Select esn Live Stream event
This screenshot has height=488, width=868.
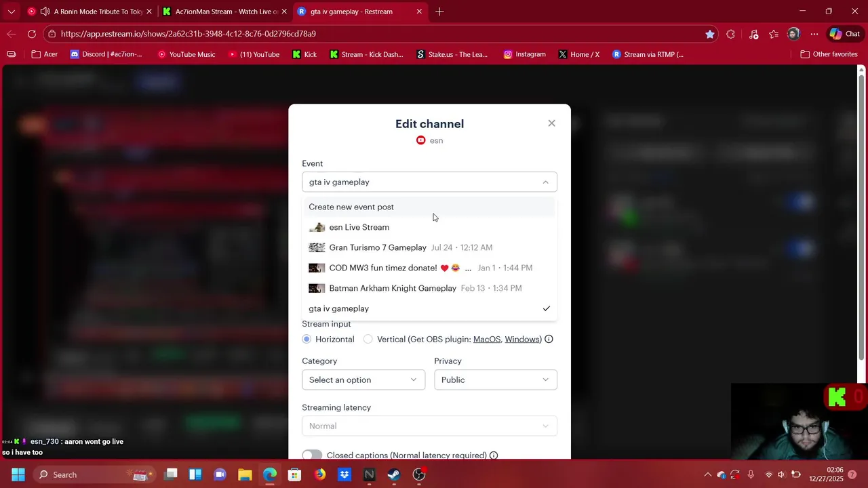point(429,227)
